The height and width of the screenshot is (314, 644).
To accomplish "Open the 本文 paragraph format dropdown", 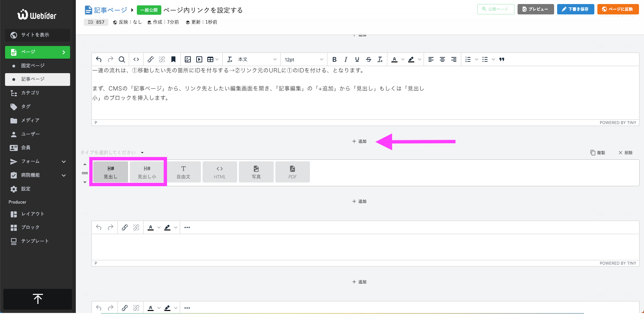I will [257, 59].
